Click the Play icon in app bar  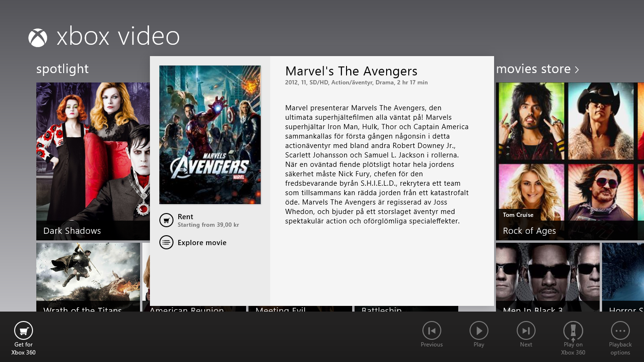(x=479, y=330)
